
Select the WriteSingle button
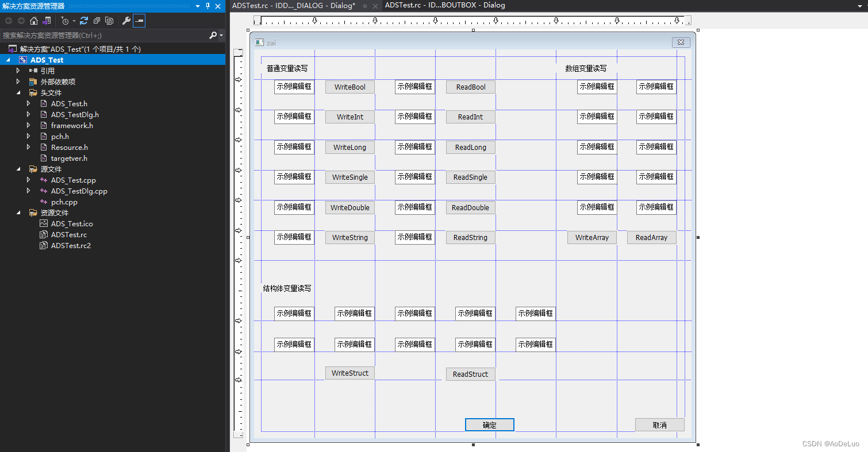350,177
